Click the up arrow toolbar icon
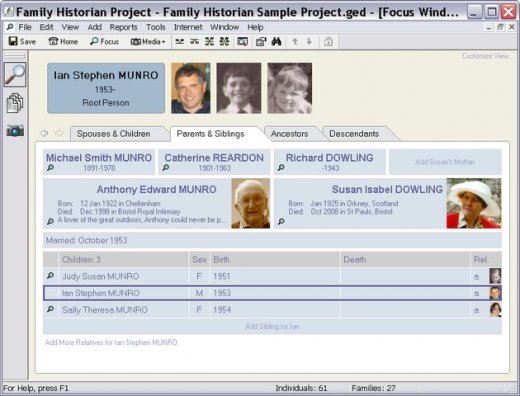This screenshot has width=520, height=396. (295, 41)
